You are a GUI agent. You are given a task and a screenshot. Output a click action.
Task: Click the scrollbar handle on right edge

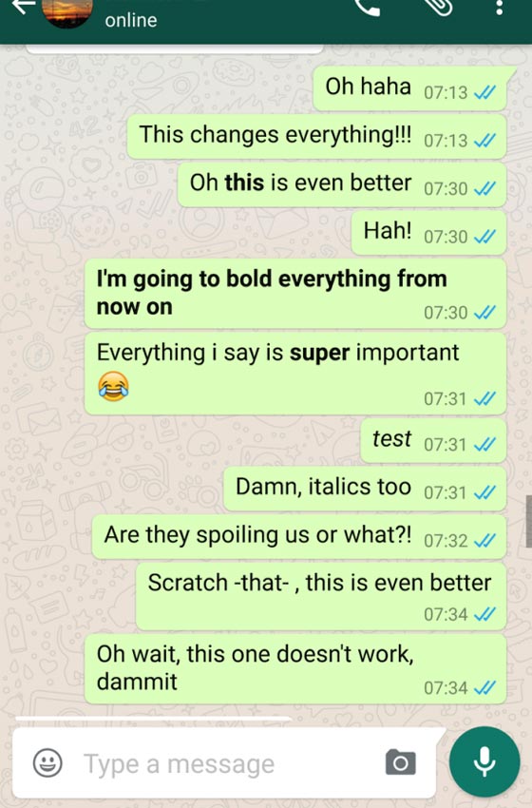click(528, 521)
